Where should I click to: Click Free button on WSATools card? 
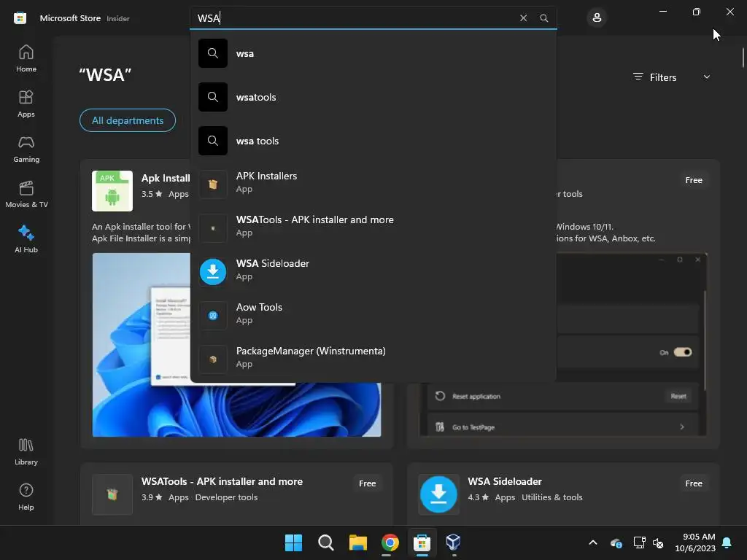pyautogui.click(x=368, y=483)
